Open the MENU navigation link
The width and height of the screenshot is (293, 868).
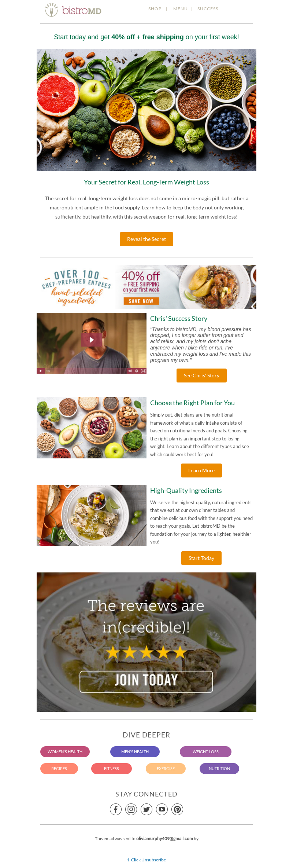[180, 9]
